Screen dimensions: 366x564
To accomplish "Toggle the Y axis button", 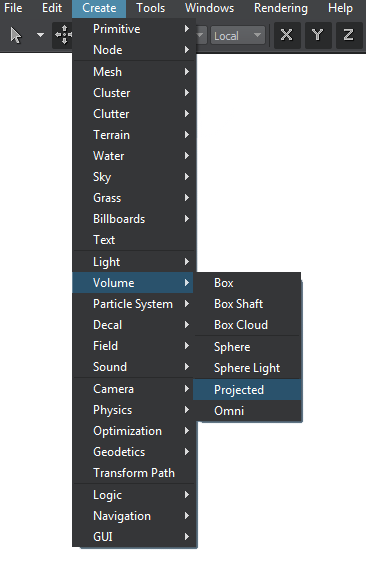I will (318, 35).
